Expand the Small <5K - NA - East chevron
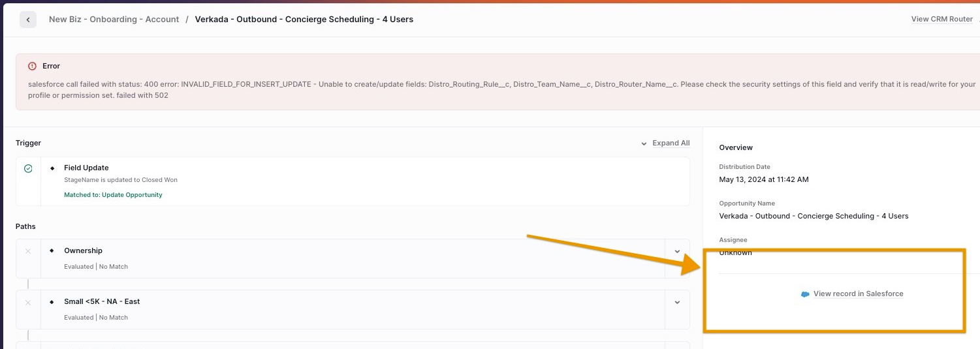This screenshot has height=349, width=980. (677, 302)
